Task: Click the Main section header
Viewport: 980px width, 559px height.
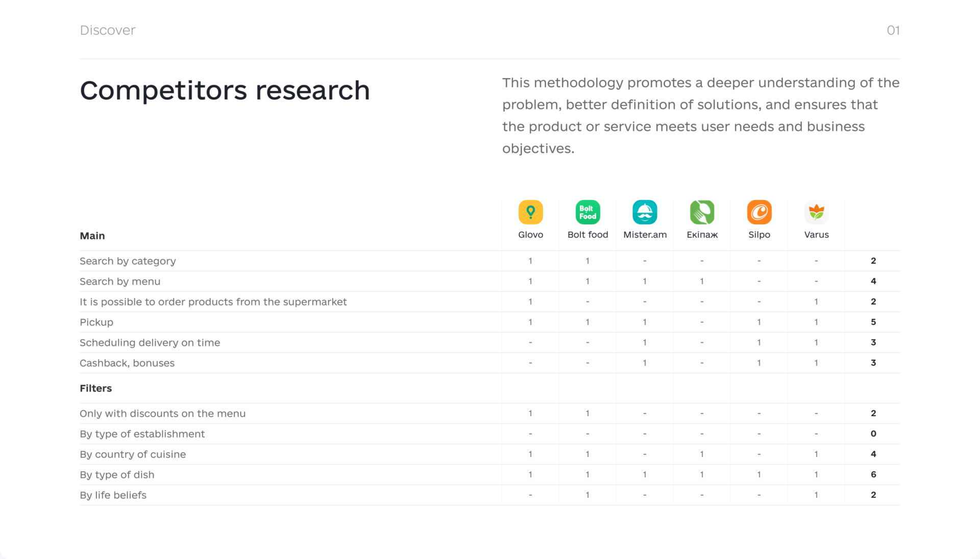Action: (x=92, y=236)
